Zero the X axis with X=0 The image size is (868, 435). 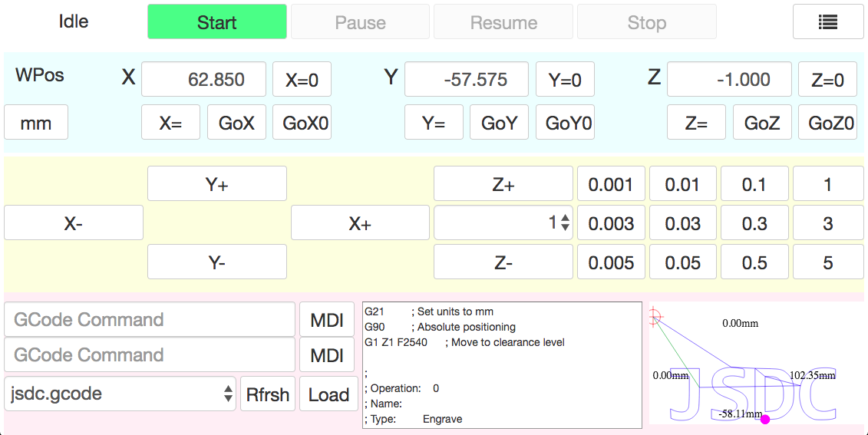(x=302, y=80)
